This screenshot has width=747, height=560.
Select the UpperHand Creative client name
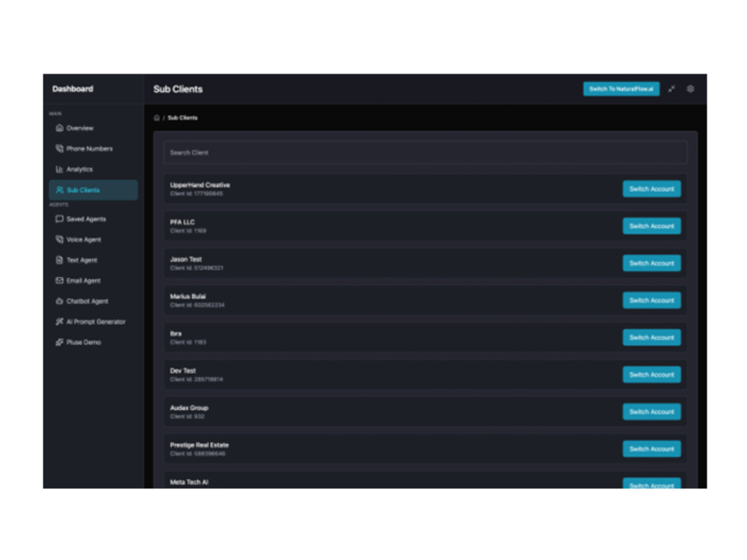click(200, 184)
